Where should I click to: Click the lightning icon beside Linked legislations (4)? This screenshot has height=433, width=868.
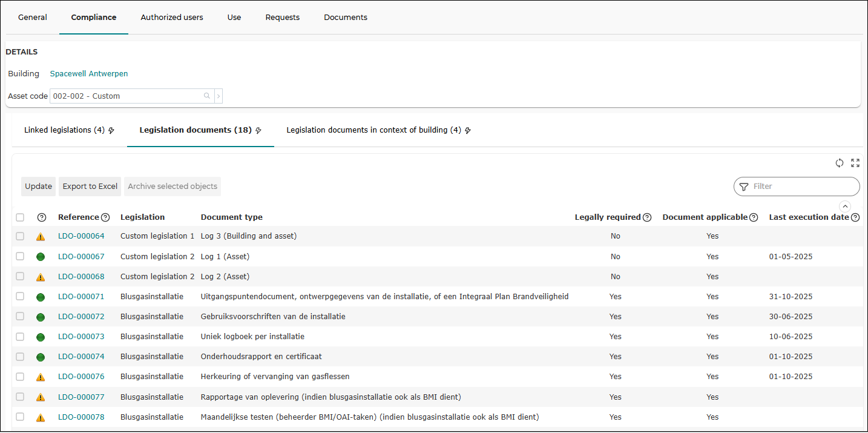point(111,130)
